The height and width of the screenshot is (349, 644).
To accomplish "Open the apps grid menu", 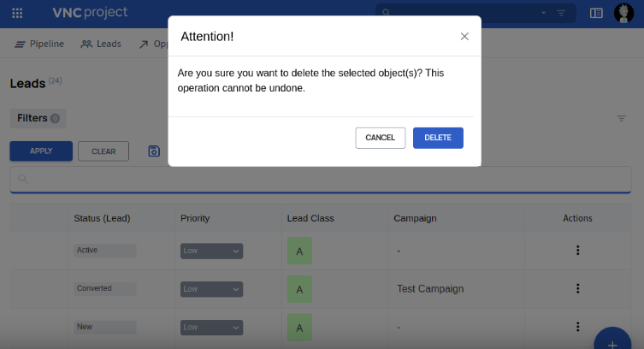I will (x=18, y=13).
